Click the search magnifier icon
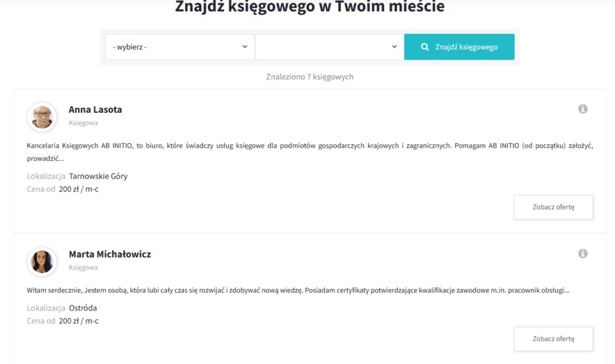 (x=425, y=46)
